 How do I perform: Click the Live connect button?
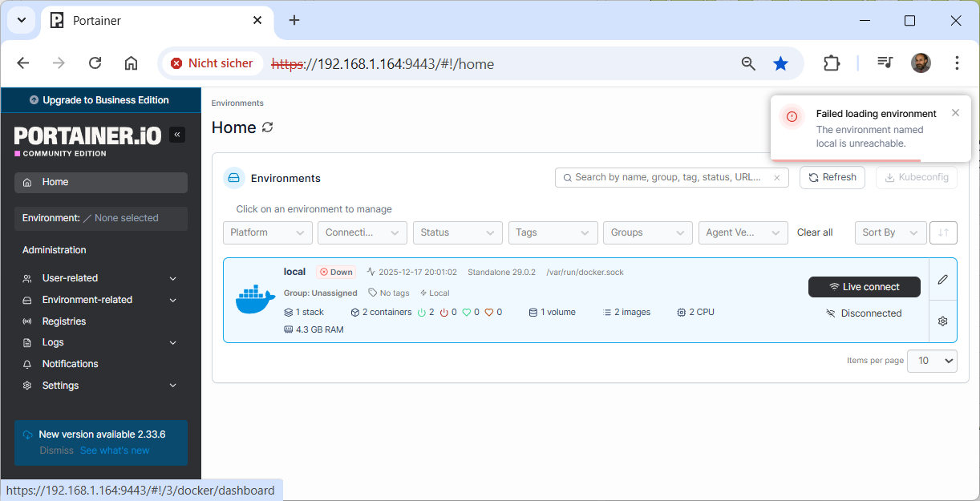pyautogui.click(x=864, y=287)
